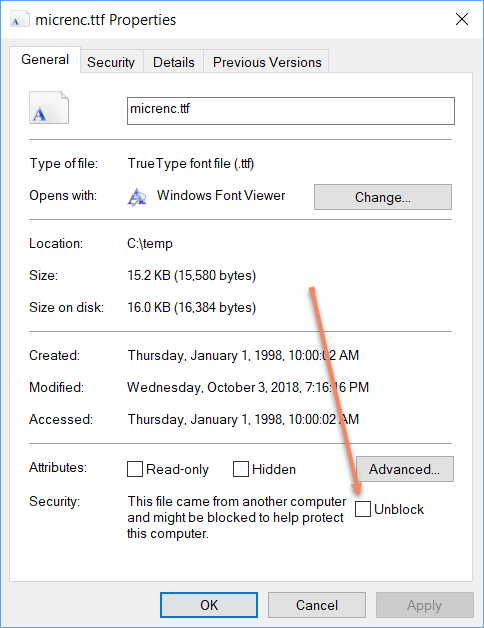Screen dimensions: 484x628
Task: Click the micrenc.ttf filename field
Action: click(x=291, y=111)
